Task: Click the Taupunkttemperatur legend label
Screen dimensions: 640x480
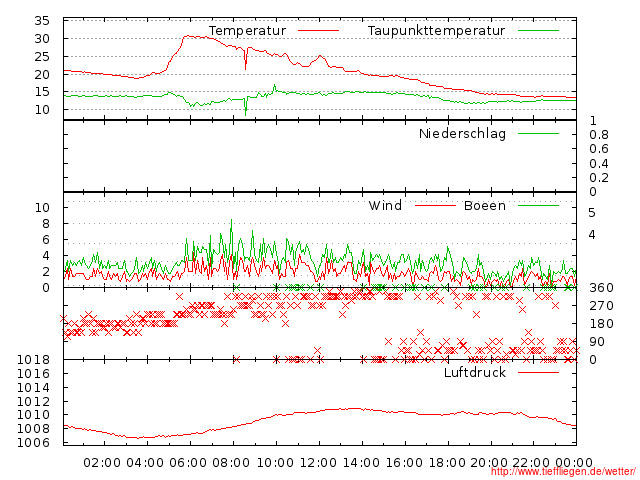Action: point(436,31)
